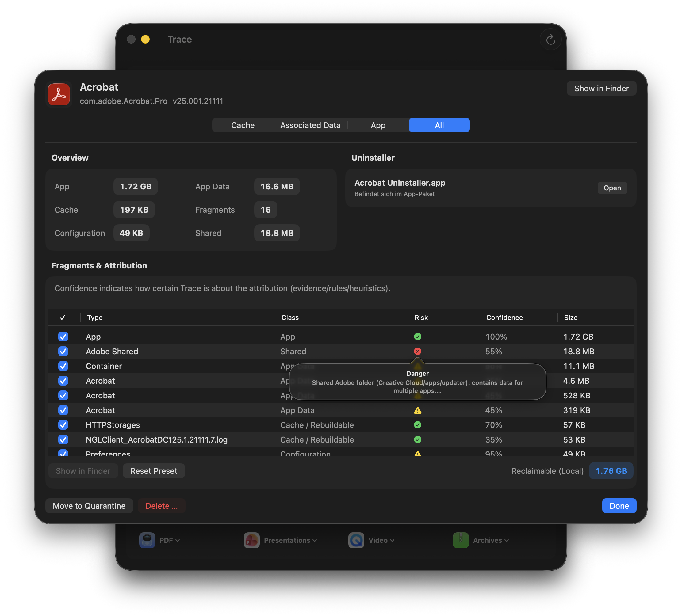Expand the Video category dropdown

393,540
